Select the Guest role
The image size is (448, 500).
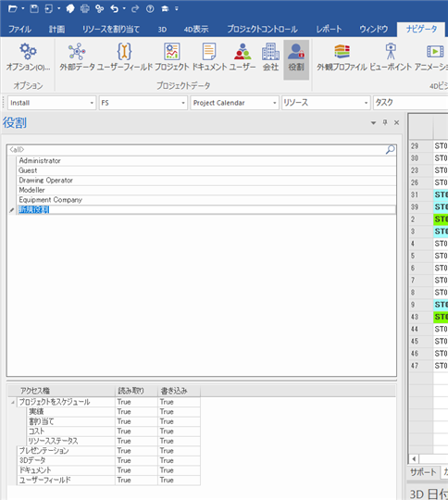[x=206, y=170]
